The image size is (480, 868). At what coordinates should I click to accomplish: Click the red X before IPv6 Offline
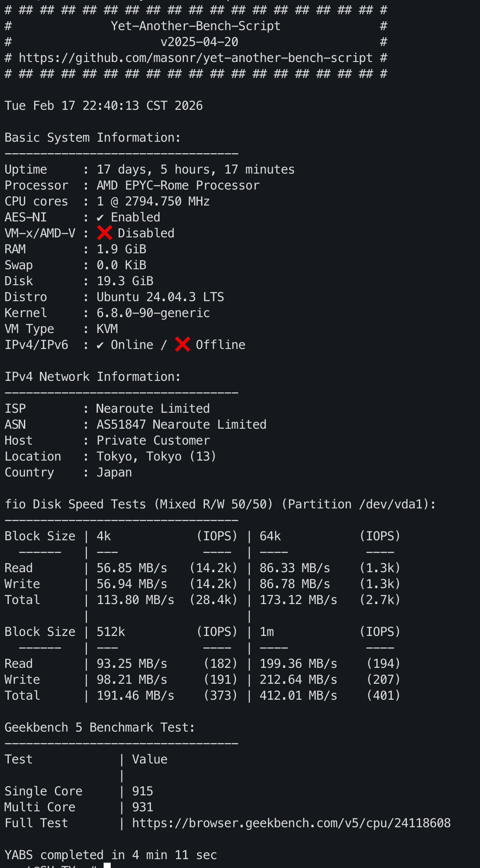point(182,345)
